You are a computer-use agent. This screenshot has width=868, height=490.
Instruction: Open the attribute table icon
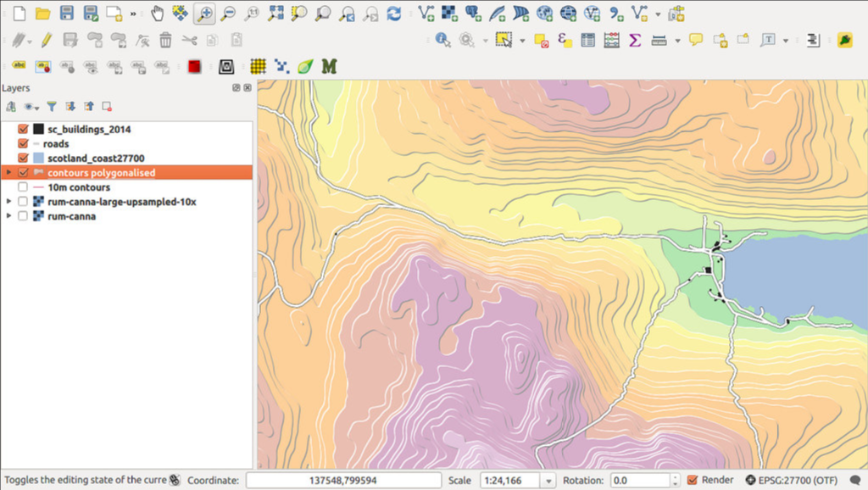tap(587, 40)
